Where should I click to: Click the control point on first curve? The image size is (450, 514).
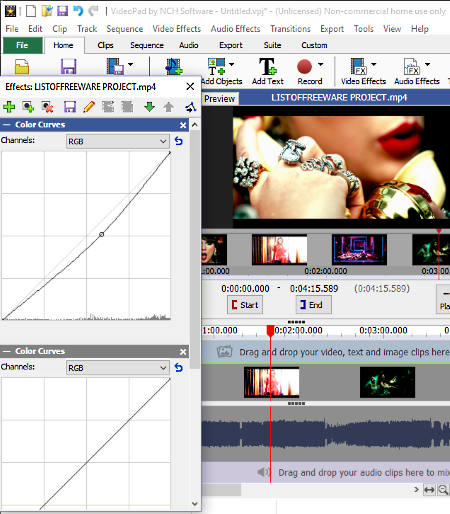[x=102, y=234]
